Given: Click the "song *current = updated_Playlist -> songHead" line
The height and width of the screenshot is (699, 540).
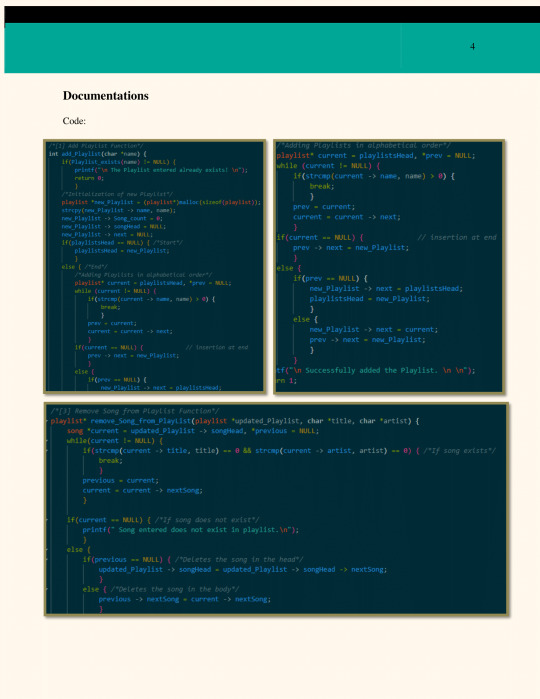Looking at the screenshot, I should (x=193, y=431).
